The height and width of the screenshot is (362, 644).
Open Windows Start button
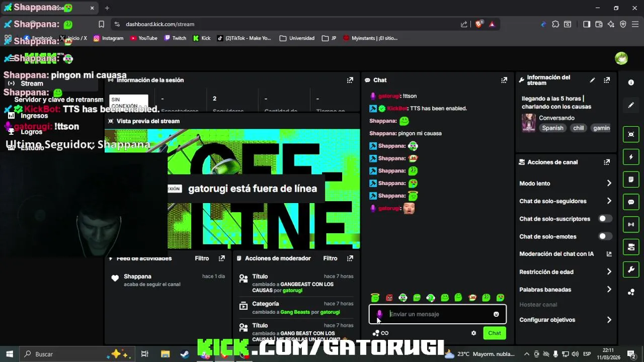[x=9, y=354]
